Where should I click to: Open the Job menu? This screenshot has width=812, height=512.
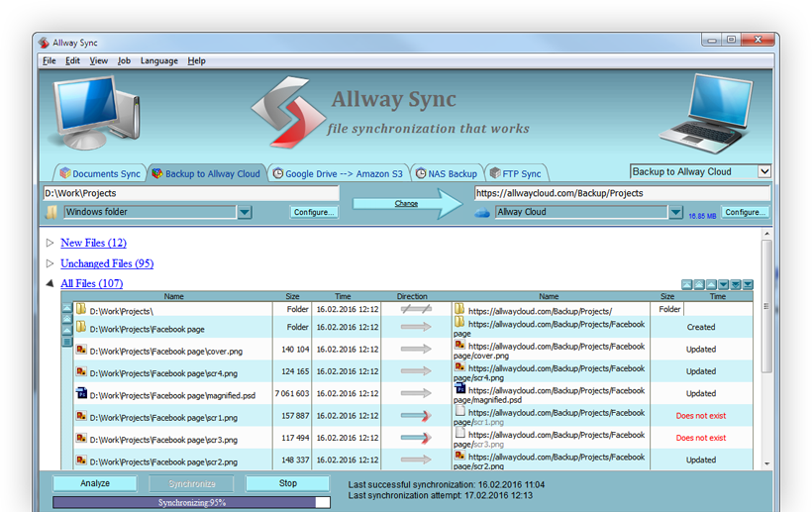[x=124, y=60]
